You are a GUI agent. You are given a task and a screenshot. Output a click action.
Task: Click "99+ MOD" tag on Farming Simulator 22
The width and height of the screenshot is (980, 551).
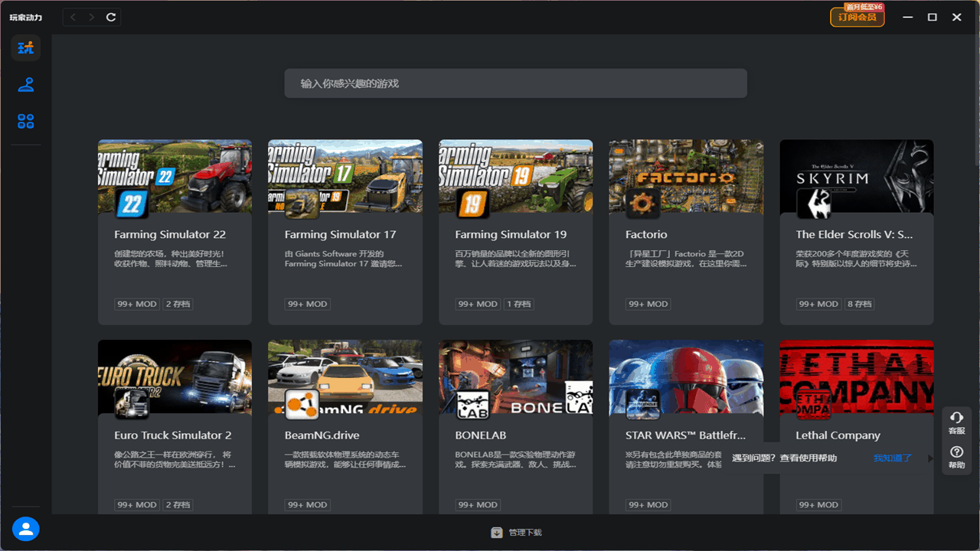click(x=137, y=304)
